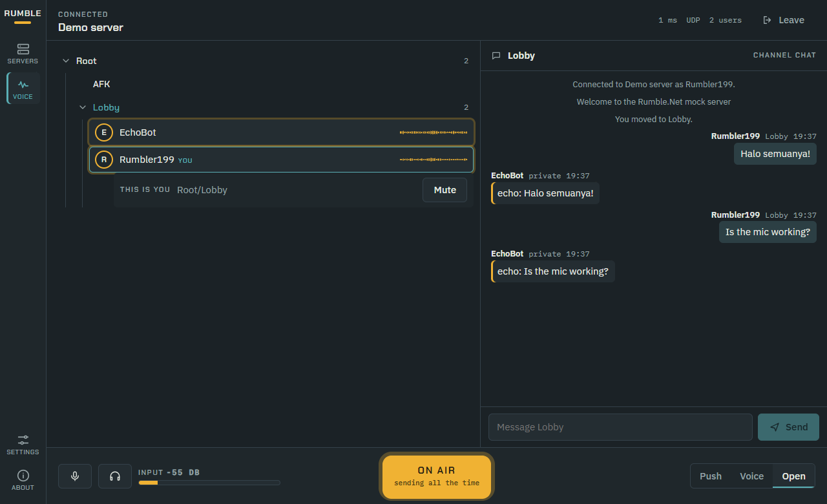This screenshot has height=504, width=827.
Task: Click the 'Is the mic working?' sent message
Action: (768, 232)
